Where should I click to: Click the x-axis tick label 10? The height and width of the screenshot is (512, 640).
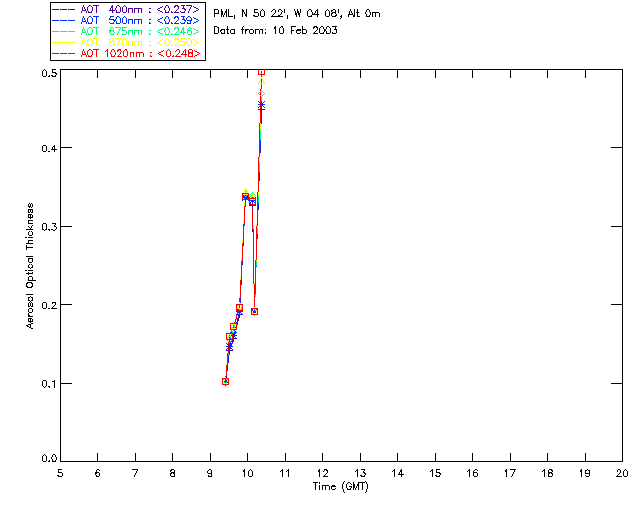247,473
